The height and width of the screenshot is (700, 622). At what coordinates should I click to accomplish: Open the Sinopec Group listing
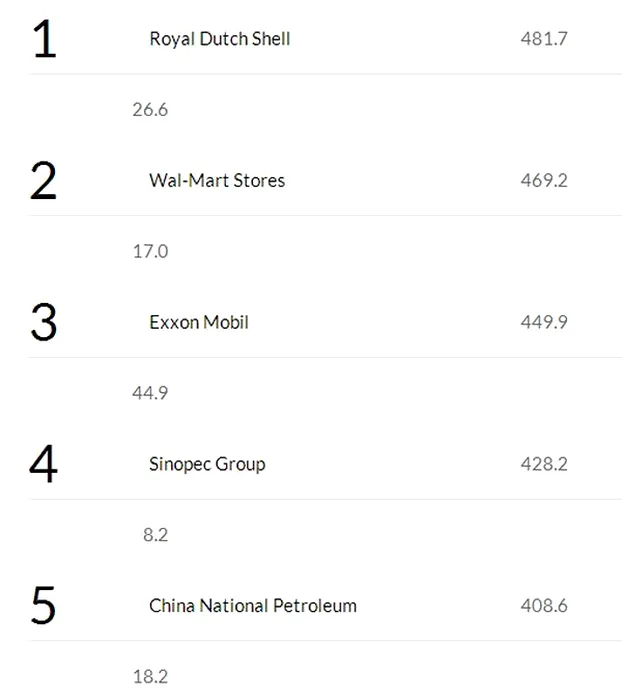click(x=207, y=464)
